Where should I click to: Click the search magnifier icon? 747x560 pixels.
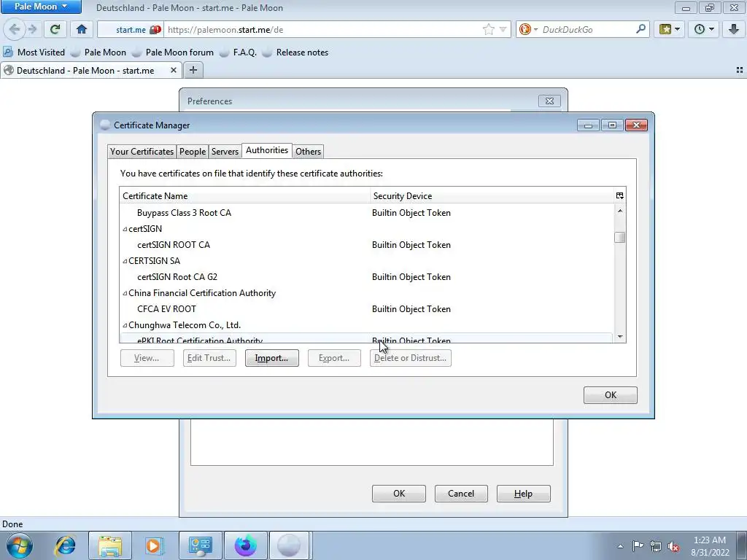(640, 29)
